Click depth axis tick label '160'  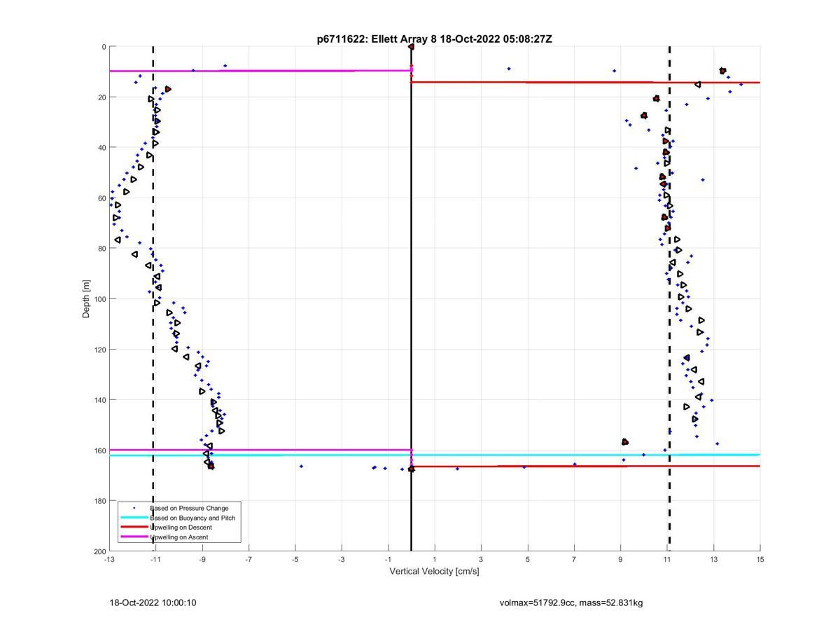(99, 450)
